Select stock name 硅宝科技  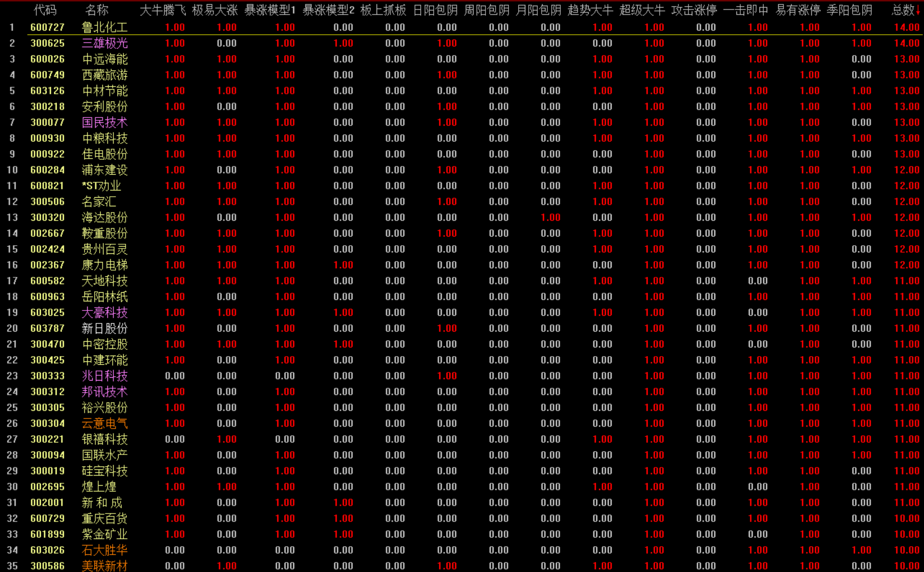pyautogui.click(x=105, y=471)
